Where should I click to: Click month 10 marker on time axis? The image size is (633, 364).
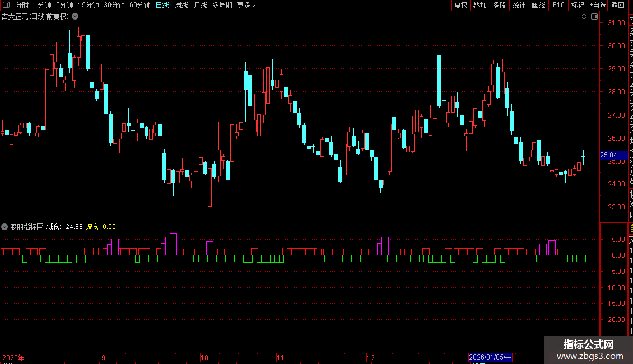tap(204, 357)
